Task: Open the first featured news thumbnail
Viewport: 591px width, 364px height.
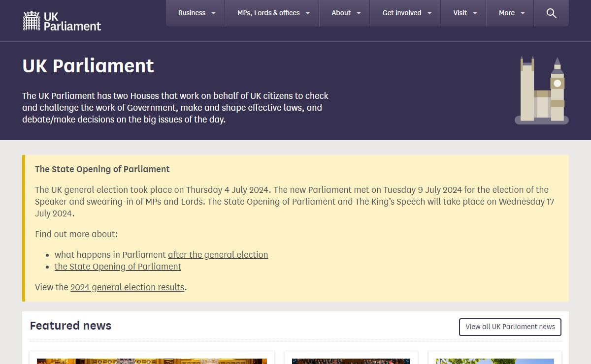Action: click(152, 361)
